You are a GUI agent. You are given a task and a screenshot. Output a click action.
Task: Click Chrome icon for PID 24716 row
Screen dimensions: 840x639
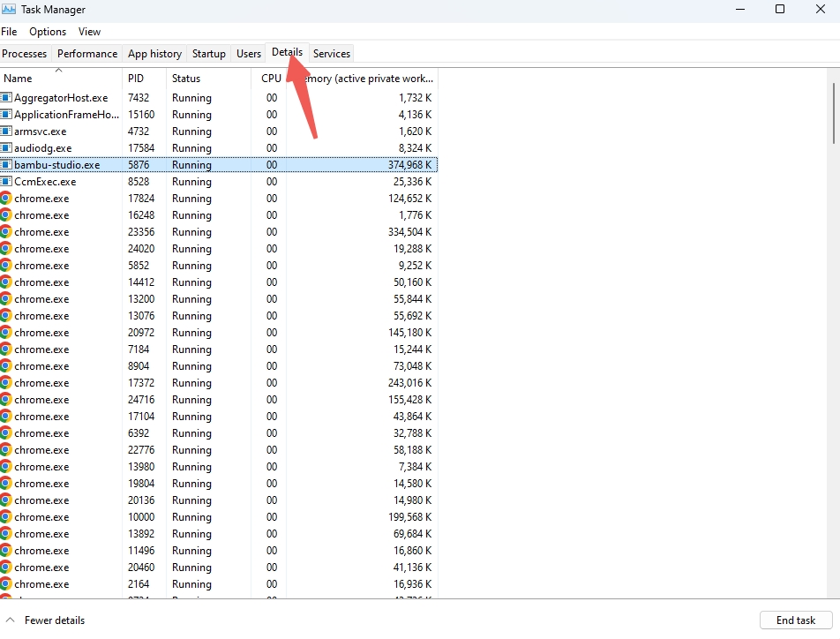coord(6,399)
